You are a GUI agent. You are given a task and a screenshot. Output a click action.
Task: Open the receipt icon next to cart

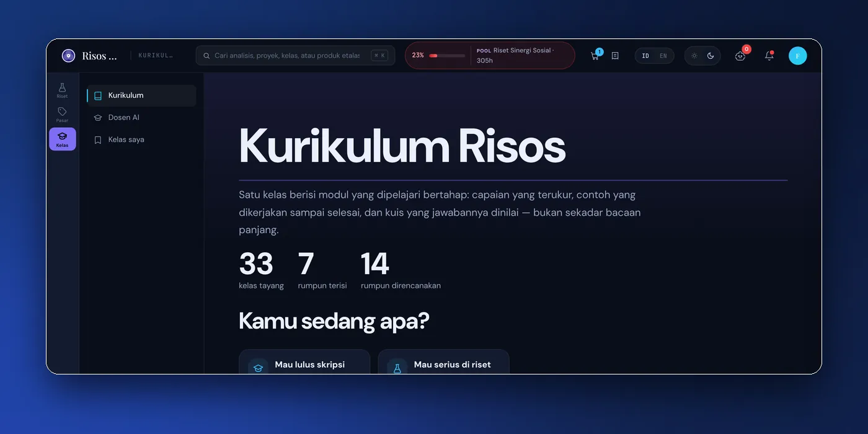point(615,56)
